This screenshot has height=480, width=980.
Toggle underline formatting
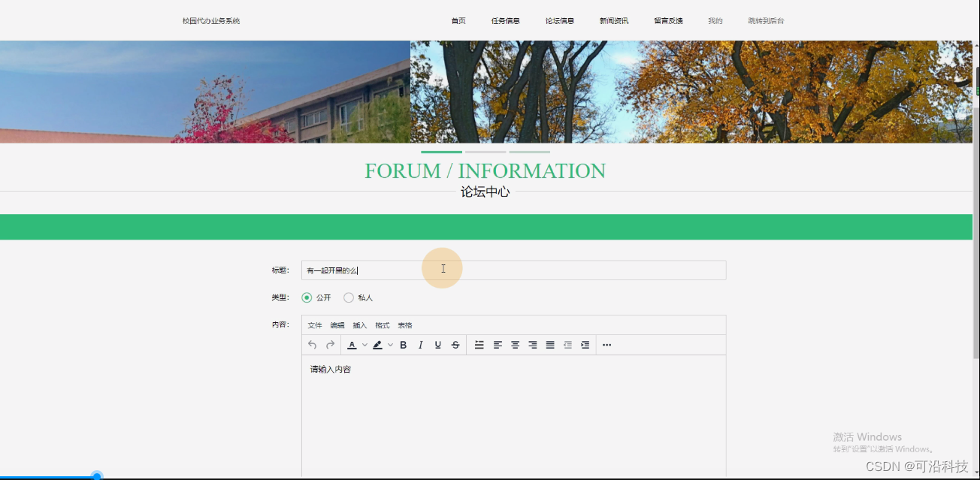(x=438, y=345)
